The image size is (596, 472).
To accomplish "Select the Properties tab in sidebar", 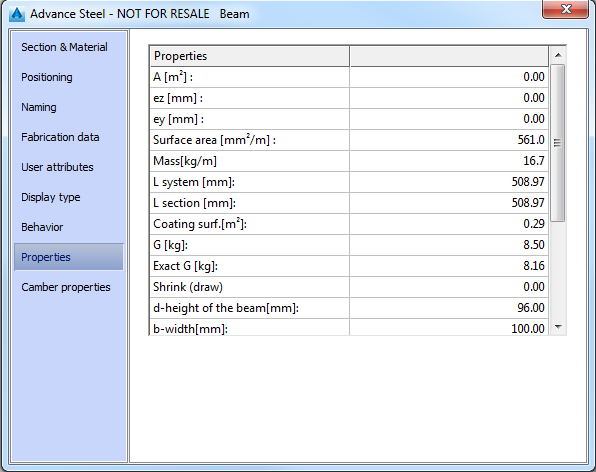I will pos(69,257).
